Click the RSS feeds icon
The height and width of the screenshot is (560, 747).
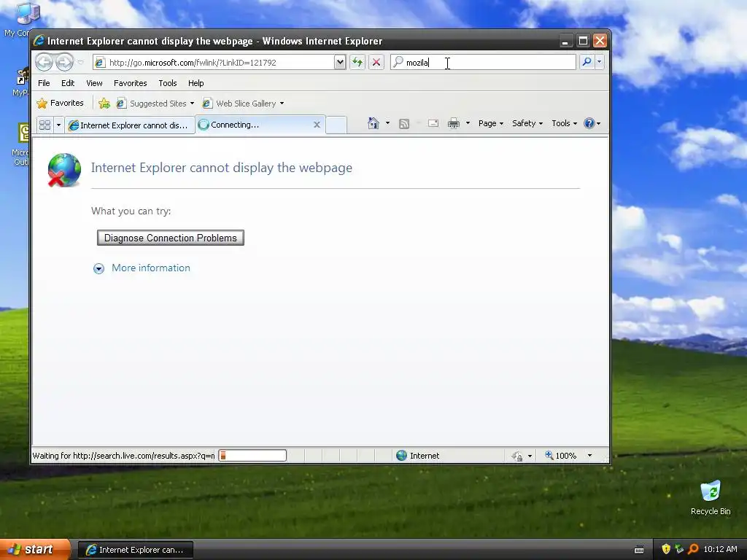pos(404,124)
